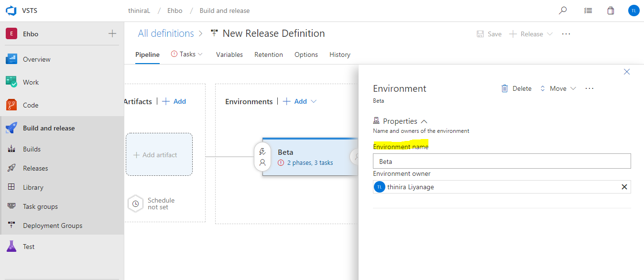Open Task groups page
The image size is (644, 280).
40,206
